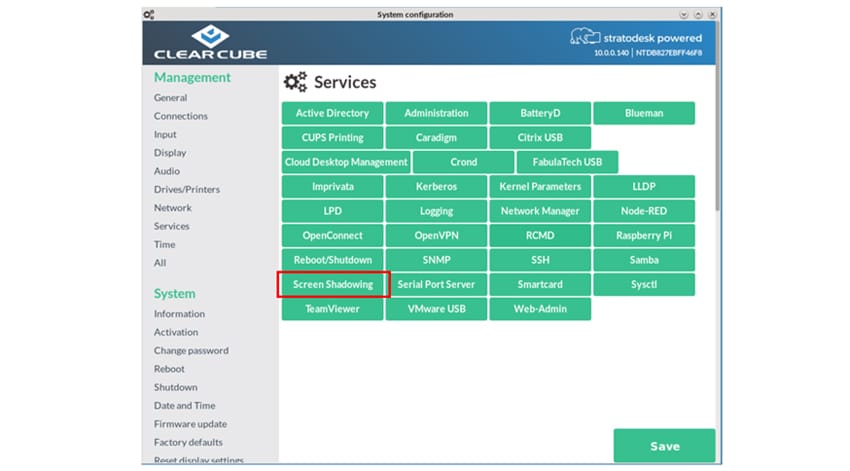Open FabulaTech USB service

567,162
